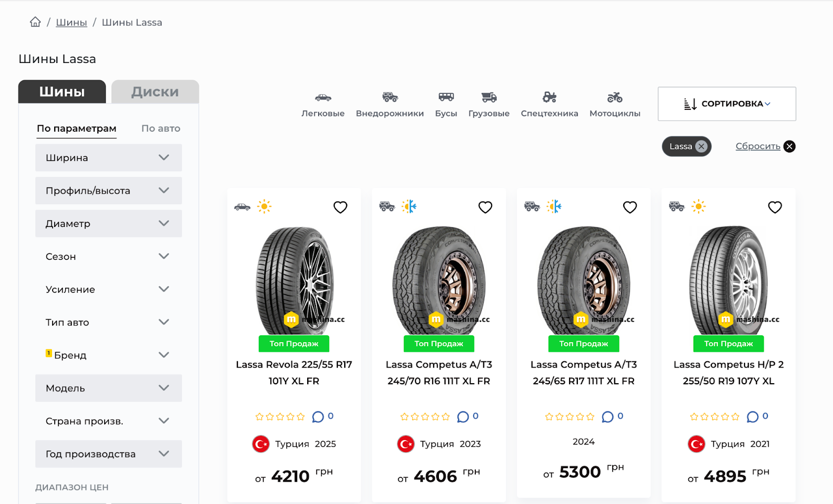Open reviews bubble icon for Lassa Revola

pyautogui.click(x=318, y=417)
